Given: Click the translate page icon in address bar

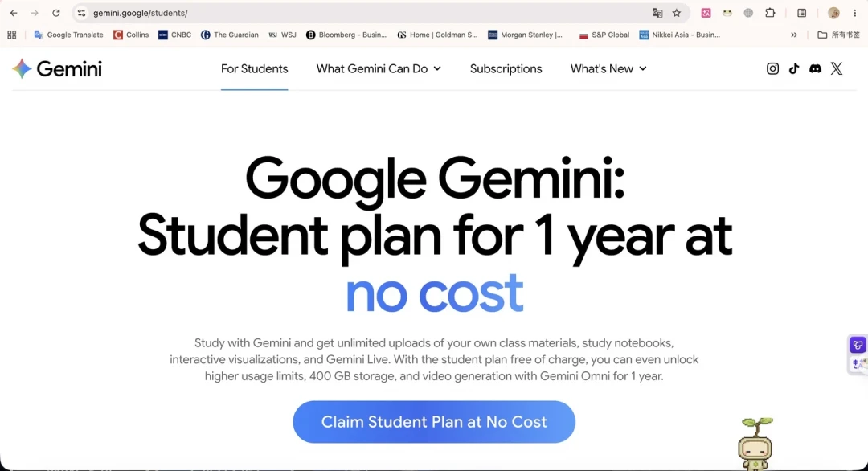Looking at the screenshot, I should (x=657, y=13).
